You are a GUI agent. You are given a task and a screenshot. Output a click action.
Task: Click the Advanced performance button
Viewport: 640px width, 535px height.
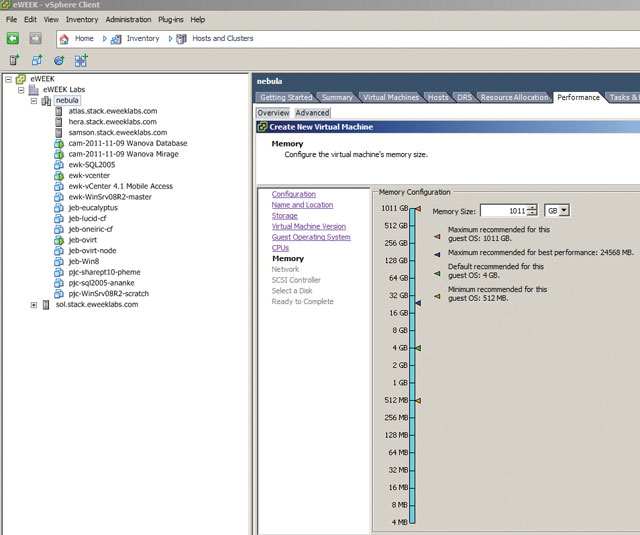click(x=312, y=113)
